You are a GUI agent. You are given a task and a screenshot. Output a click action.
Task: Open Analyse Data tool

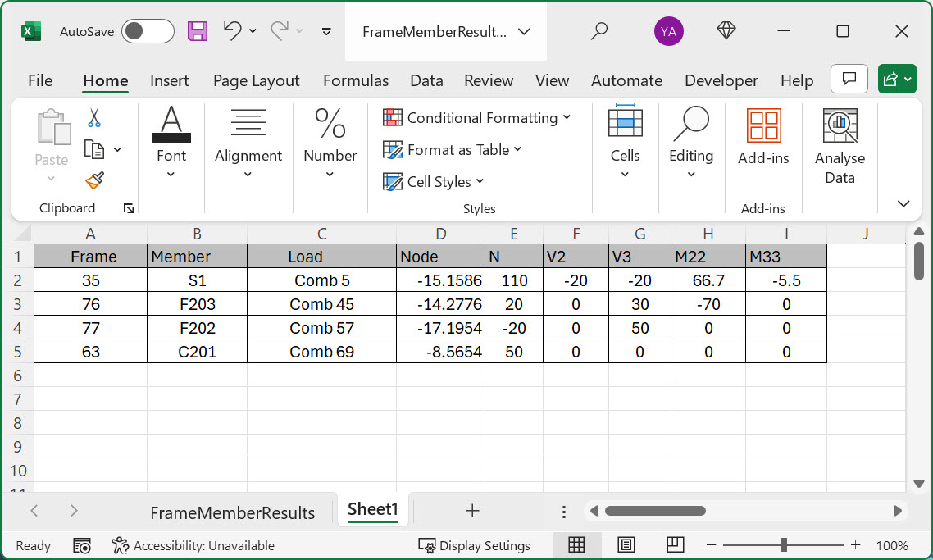pyautogui.click(x=840, y=147)
